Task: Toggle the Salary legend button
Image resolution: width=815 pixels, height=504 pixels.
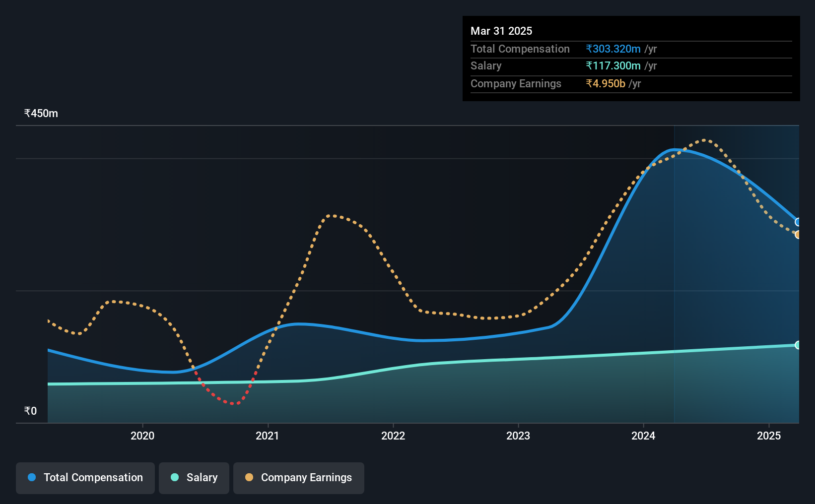Action: [194, 478]
